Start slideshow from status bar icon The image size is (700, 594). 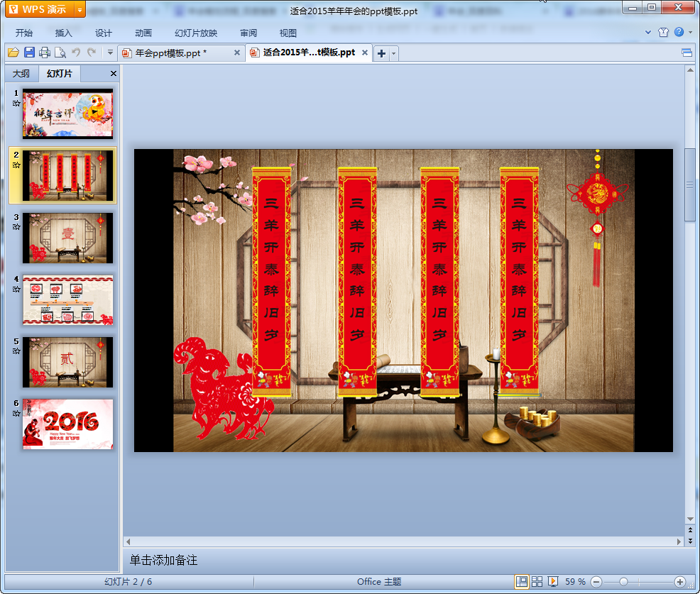coord(552,581)
